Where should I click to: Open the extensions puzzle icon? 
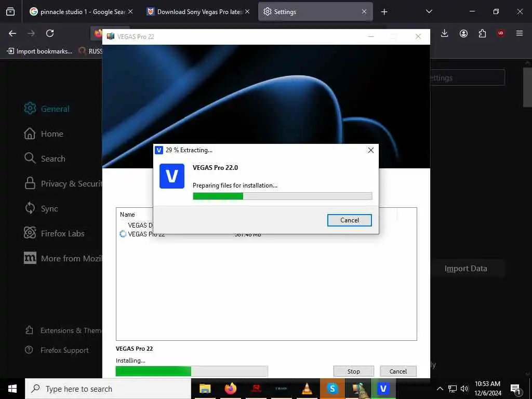(482, 33)
